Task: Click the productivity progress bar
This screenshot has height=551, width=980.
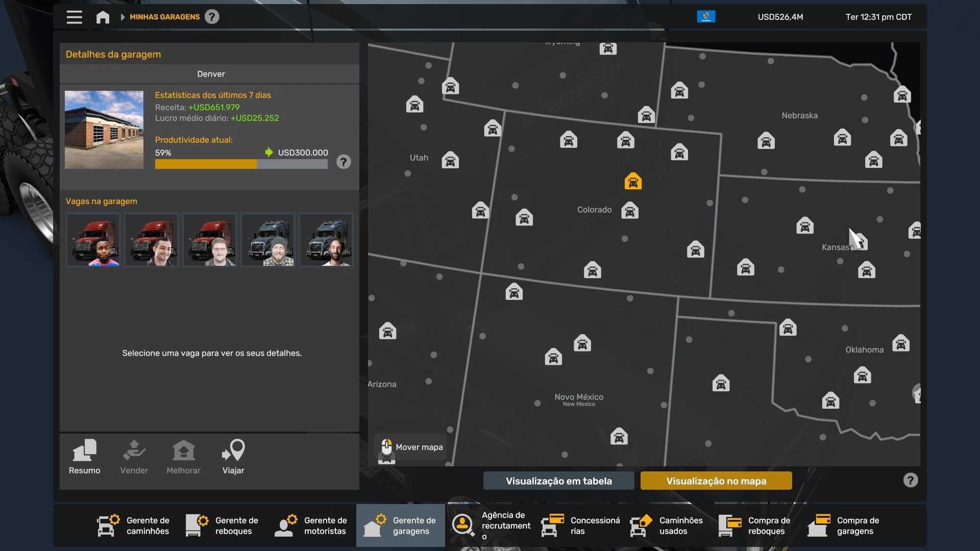Action: click(x=241, y=164)
